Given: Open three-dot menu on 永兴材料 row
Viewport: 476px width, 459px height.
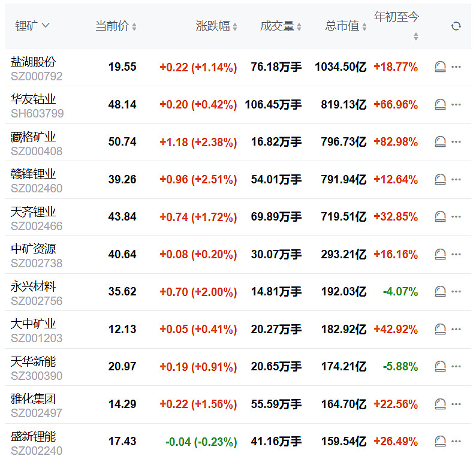Looking at the screenshot, I should (456, 292).
